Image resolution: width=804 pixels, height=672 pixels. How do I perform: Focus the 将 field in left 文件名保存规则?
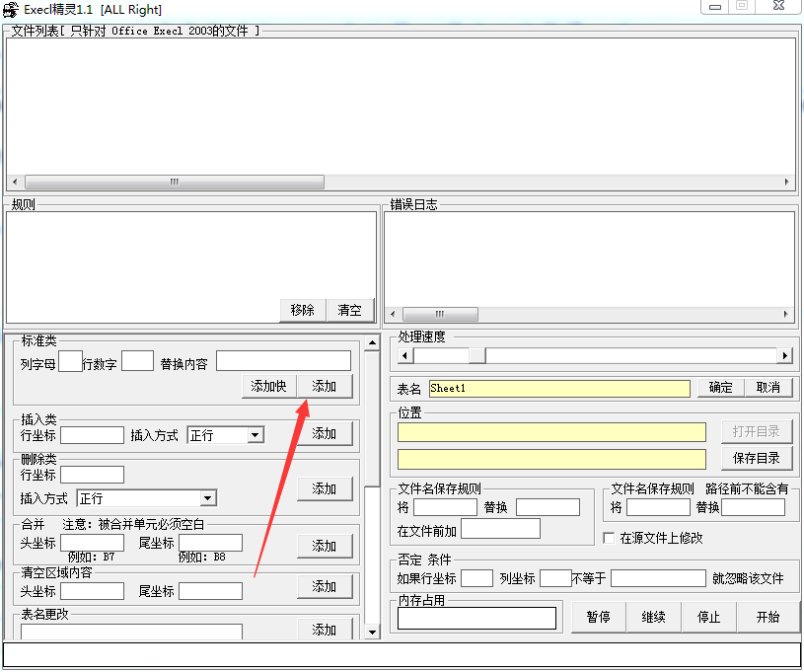pos(445,508)
